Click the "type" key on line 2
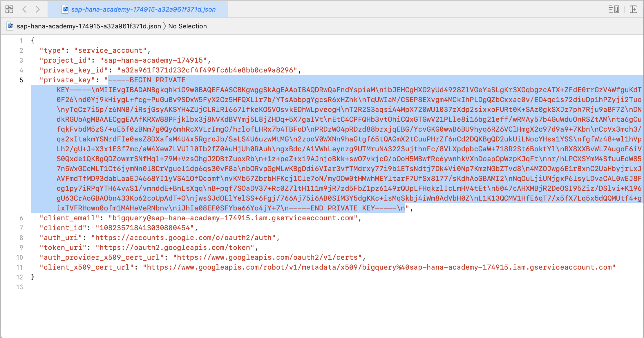 [x=52, y=50]
